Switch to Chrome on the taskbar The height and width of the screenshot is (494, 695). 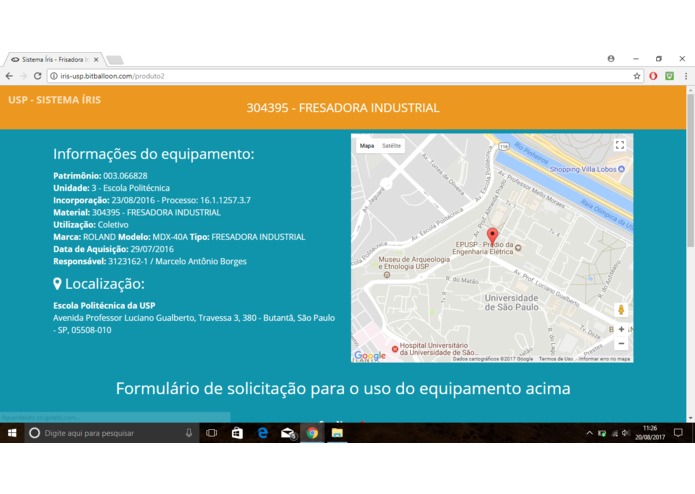[x=312, y=433]
